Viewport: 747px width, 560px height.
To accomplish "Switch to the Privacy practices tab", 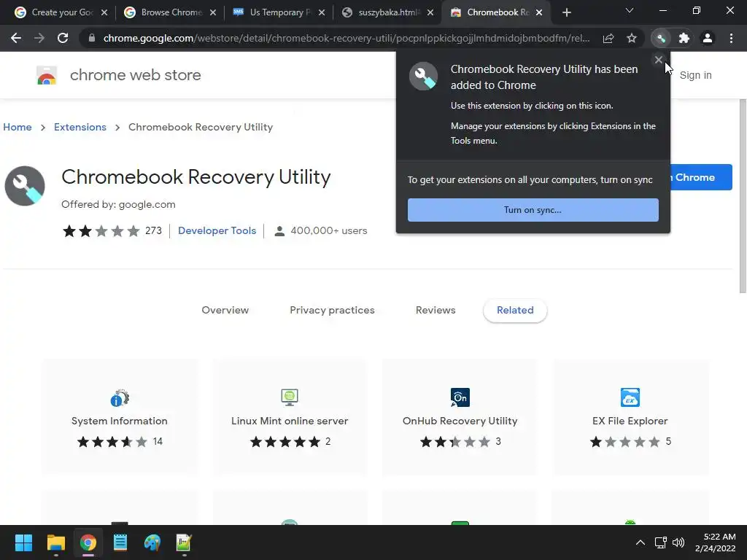I will tap(332, 310).
